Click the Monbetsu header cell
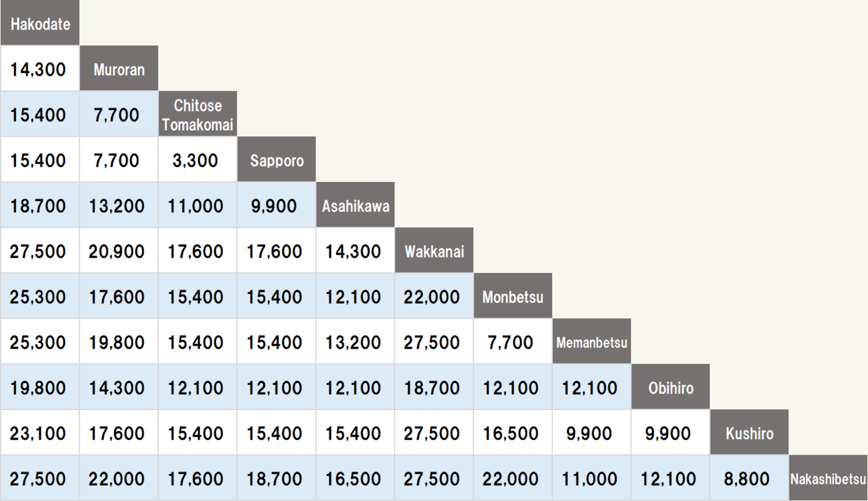This screenshot has height=501, width=868. tap(513, 297)
